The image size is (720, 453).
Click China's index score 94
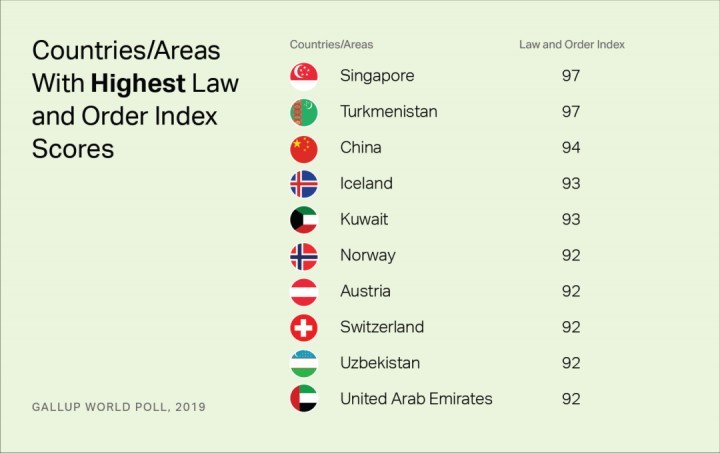point(571,148)
